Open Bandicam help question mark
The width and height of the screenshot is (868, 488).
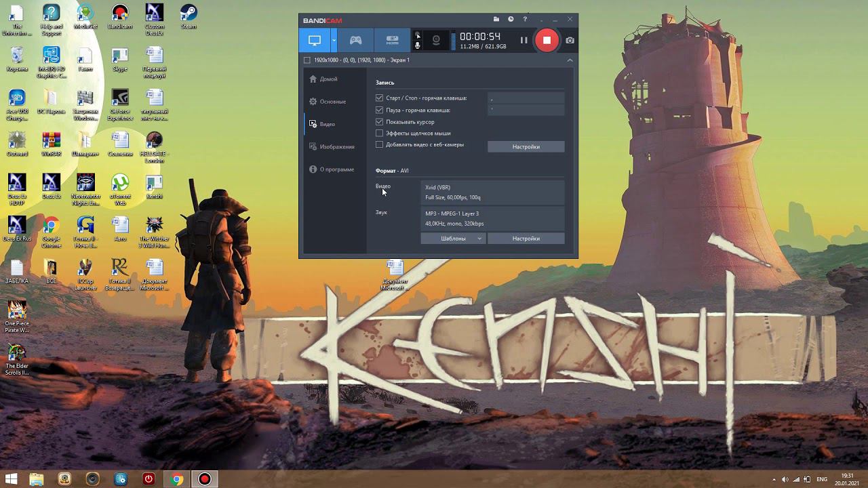tap(525, 20)
